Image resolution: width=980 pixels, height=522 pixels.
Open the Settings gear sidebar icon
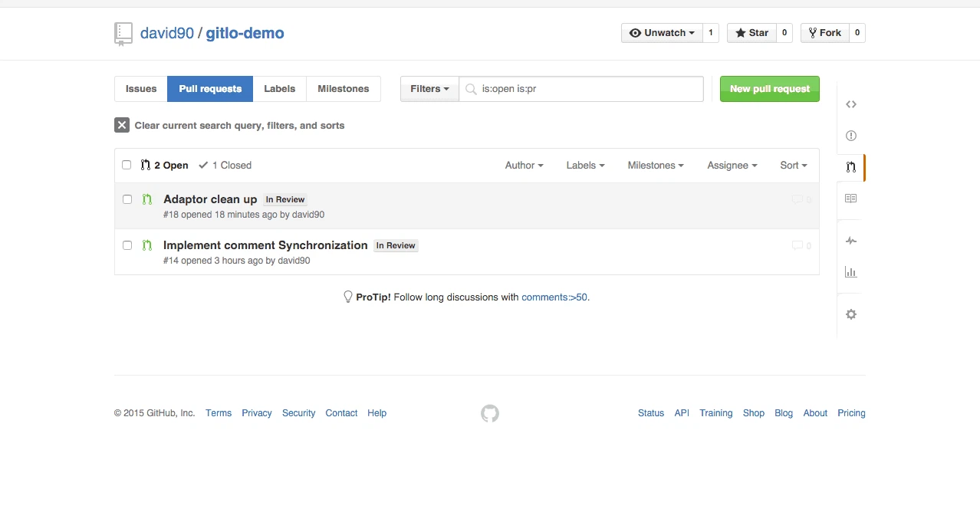(x=850, y=314)
